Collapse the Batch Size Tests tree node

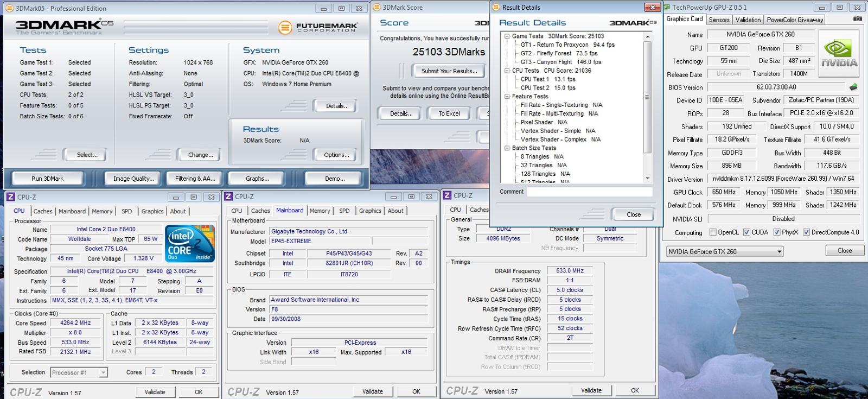click(507, 148)
